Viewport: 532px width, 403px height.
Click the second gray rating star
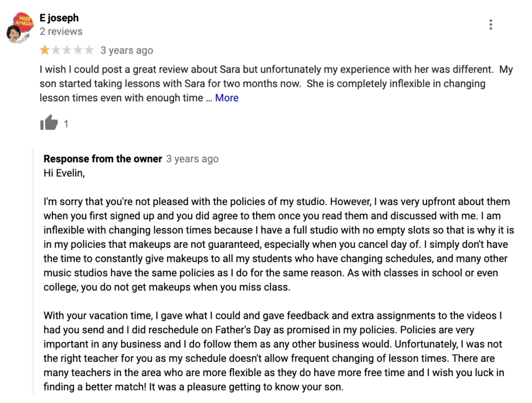point(56,50)
